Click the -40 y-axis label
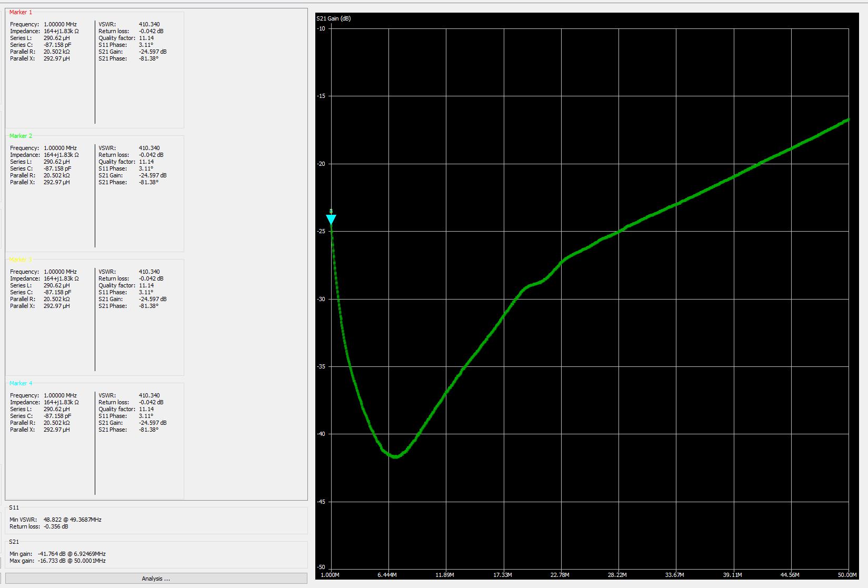Image resolution: width=868 pixels, height=588 pixels. click(x=321, y=434)
